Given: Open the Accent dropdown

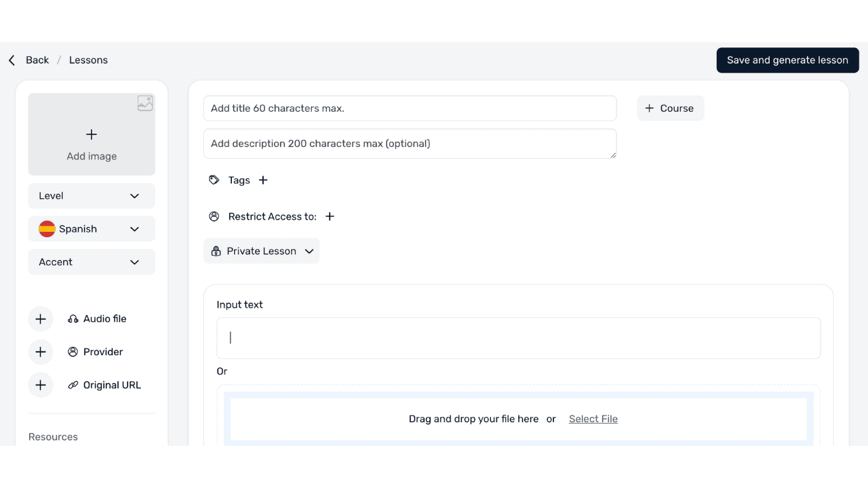Looking at the screenshot, I should tap(92, 262).
